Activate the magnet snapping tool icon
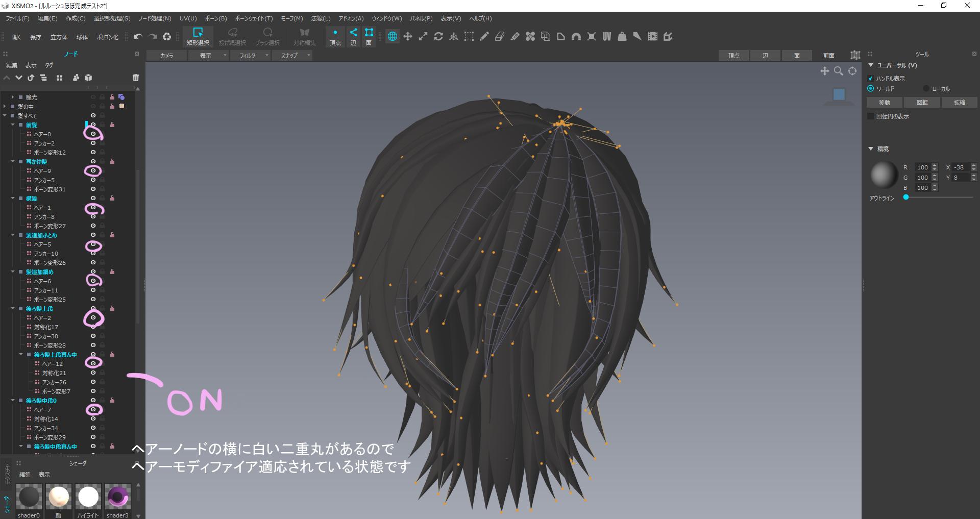 [x=576, y=36]
